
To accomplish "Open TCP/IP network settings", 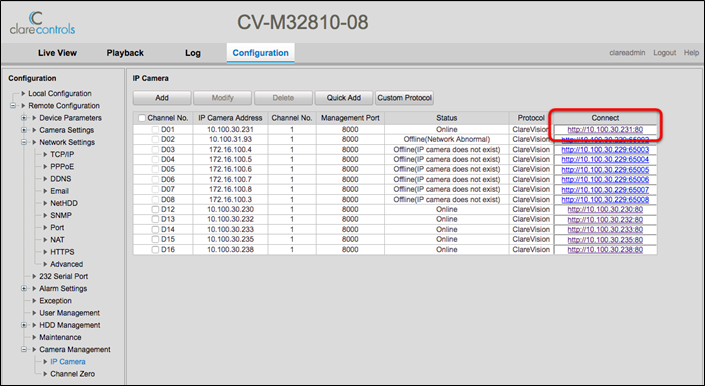I will pos(62,154).
